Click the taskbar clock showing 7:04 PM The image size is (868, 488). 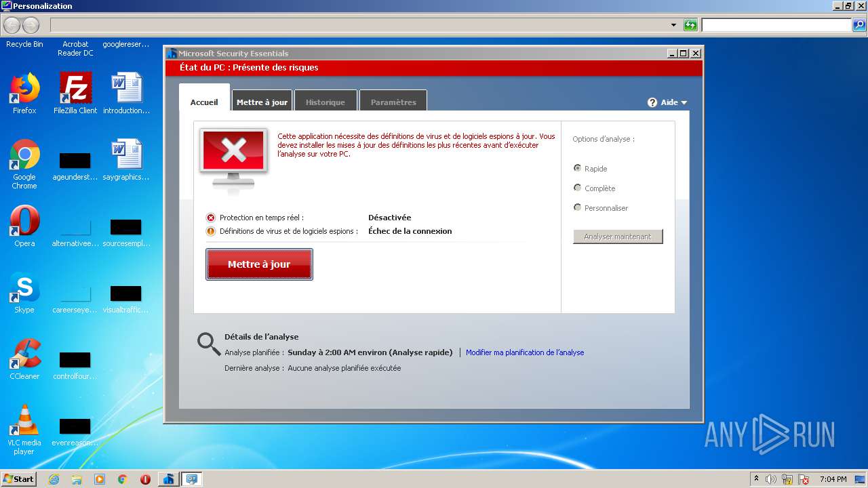833,479
